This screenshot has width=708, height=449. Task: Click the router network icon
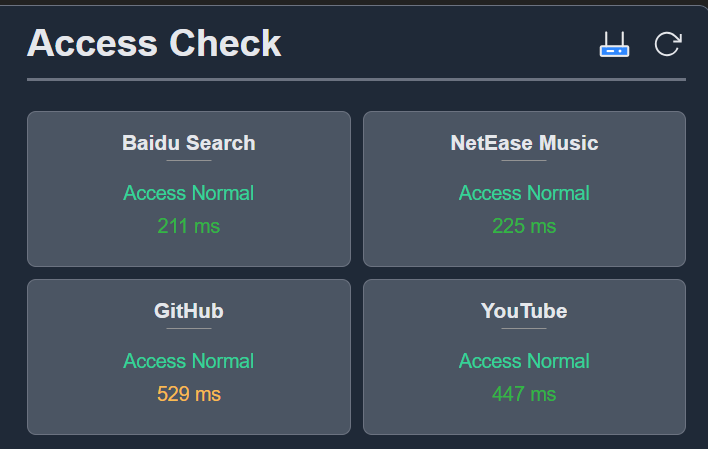point(614,44)
